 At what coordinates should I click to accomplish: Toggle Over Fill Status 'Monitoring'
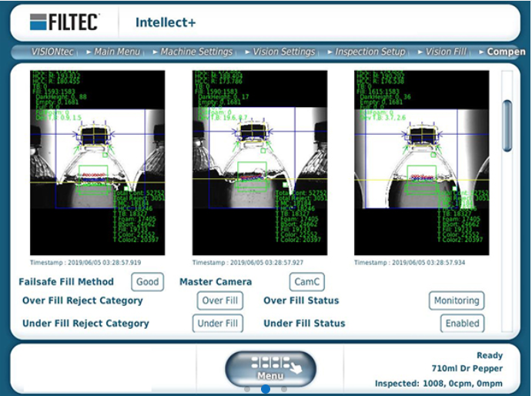point(457,300)
